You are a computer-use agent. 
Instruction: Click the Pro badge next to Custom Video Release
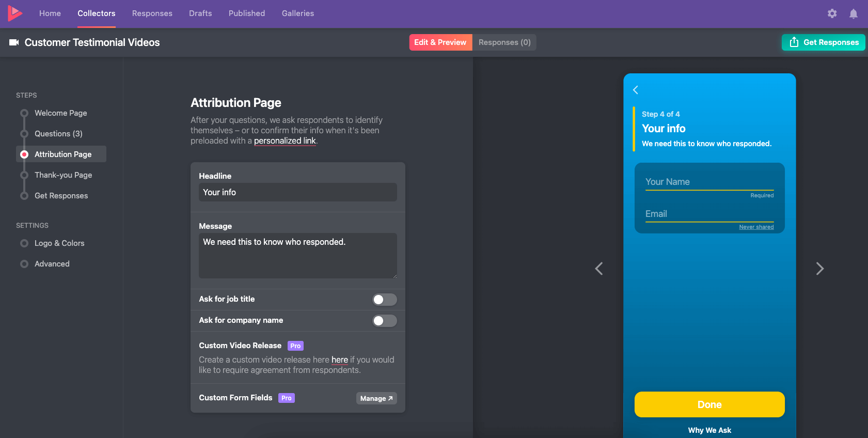tap(295, 346)
